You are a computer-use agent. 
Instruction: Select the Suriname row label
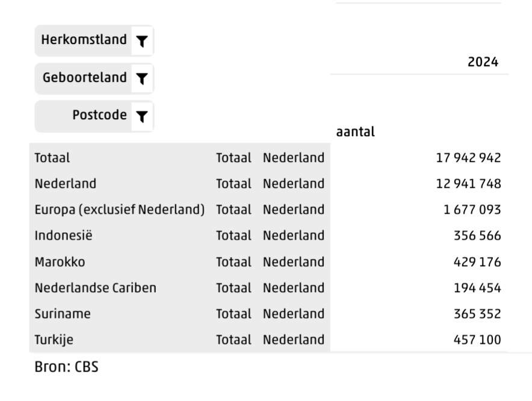tap(63, 314)
